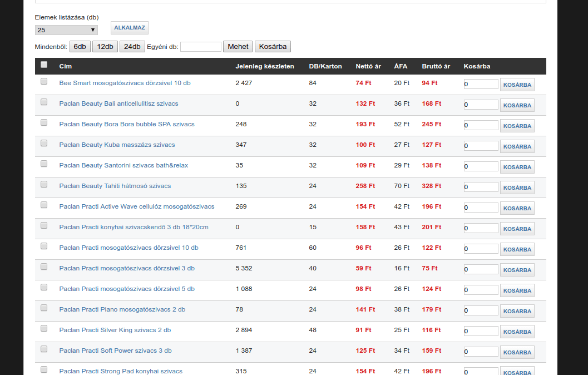
Task: Select the 59 Ft net price
Action: coord(363,269)
